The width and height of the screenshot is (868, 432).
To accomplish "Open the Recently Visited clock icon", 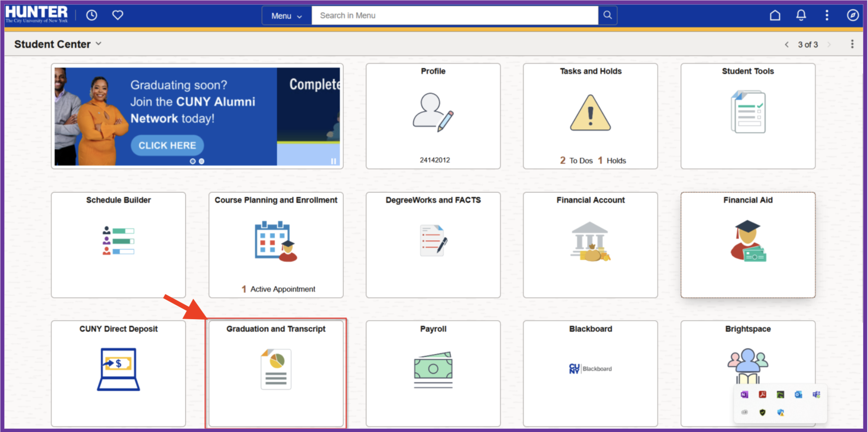I will (92, 15).
